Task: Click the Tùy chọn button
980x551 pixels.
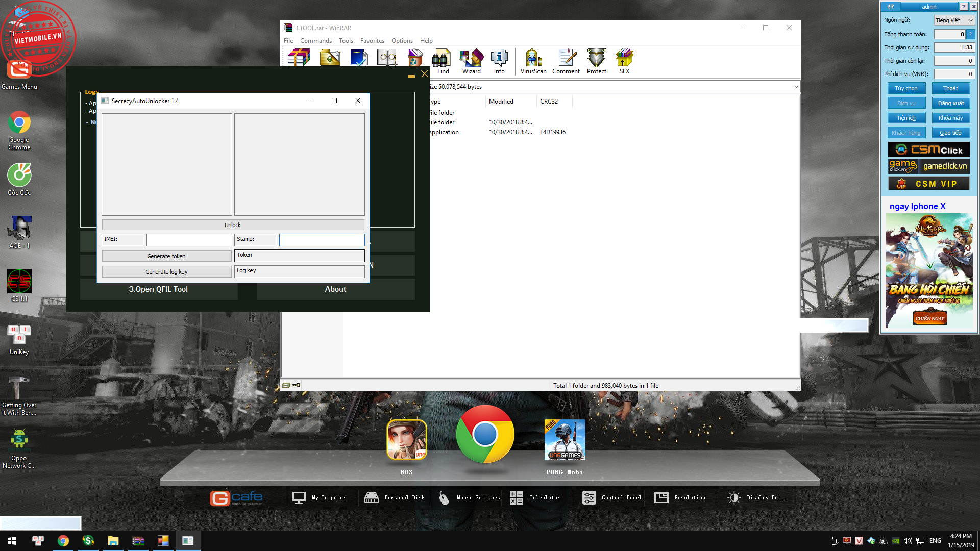Action: click(906, 88)
